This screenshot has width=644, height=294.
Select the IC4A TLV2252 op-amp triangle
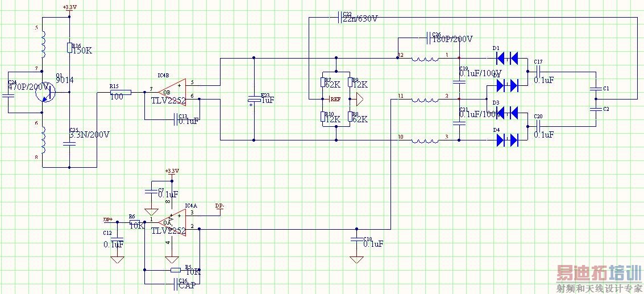[x=172, y=222]
